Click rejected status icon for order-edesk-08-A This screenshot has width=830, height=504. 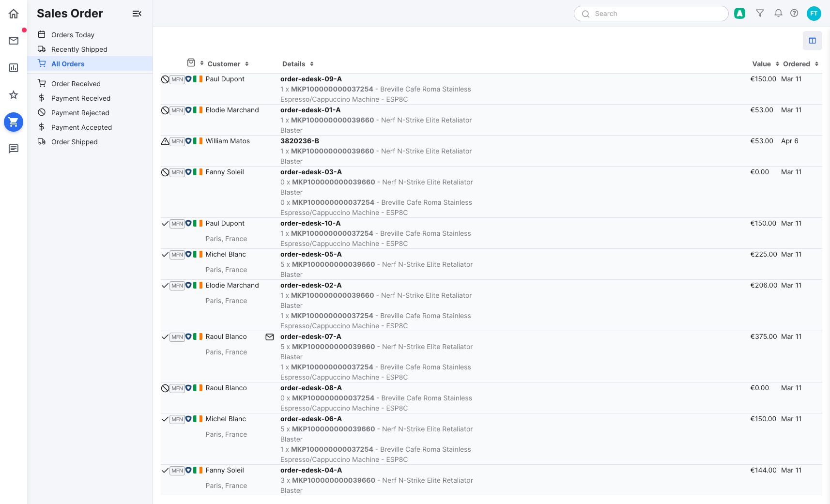(x=165, y=388)
